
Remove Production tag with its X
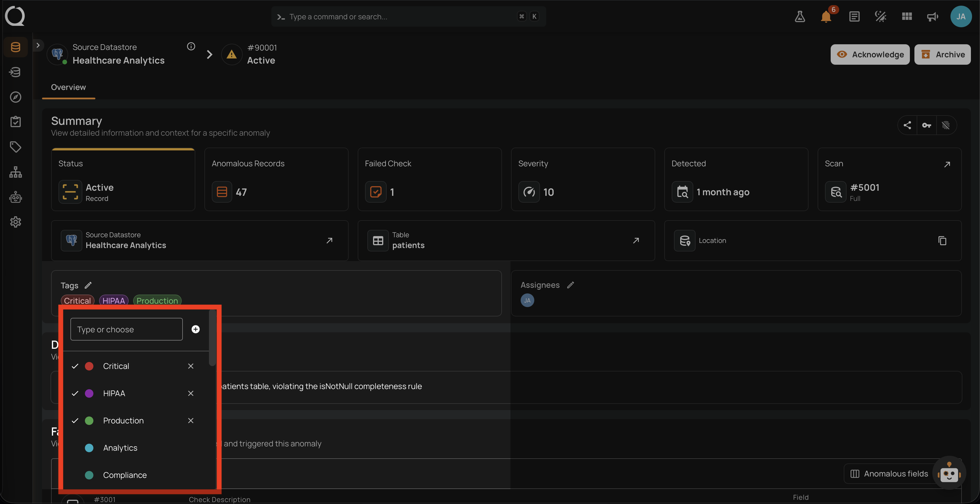pos(190,421)
